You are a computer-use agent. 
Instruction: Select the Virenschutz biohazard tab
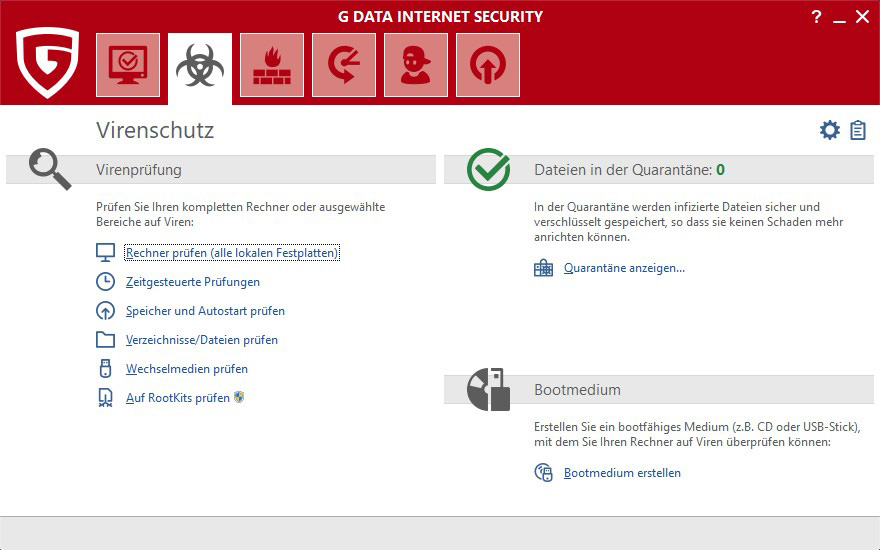(x=200, y=66)
